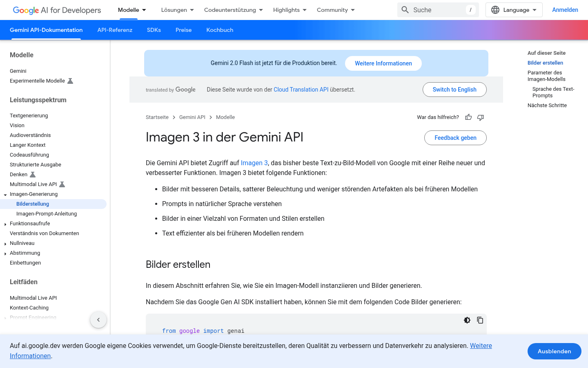Copy the code sample icon
Viewport: 588px width, 368px height.
click(480, 320)
